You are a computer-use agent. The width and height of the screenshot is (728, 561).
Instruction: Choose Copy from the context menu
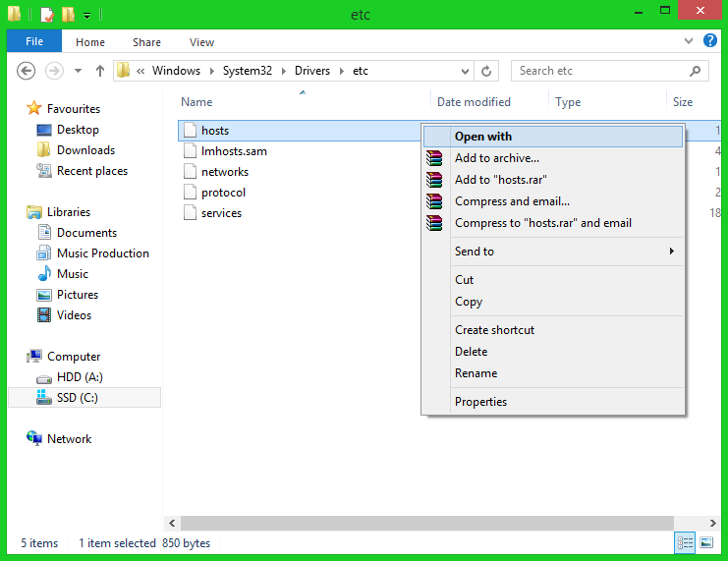pyautogui.click(x=553, y=302)
